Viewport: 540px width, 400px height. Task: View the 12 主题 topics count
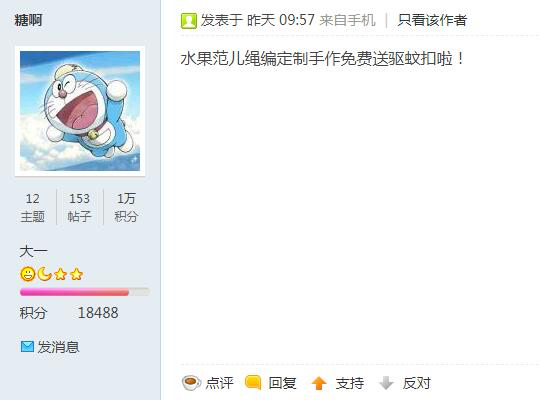coord(33,207)
